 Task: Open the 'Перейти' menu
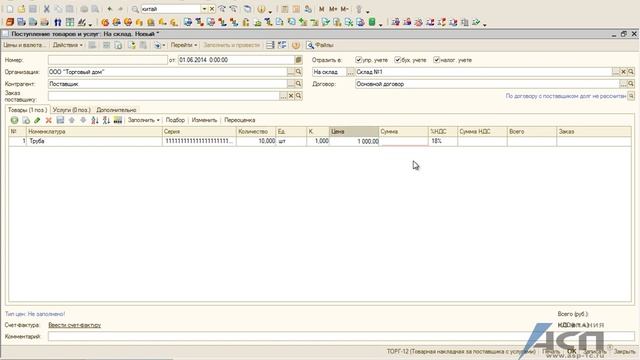tap(184, 45)
